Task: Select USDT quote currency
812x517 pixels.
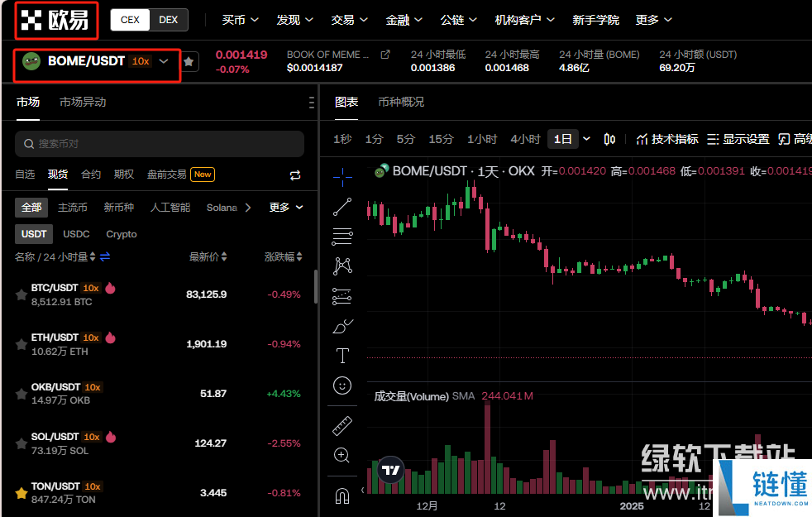Action: [x=34, y=234]
